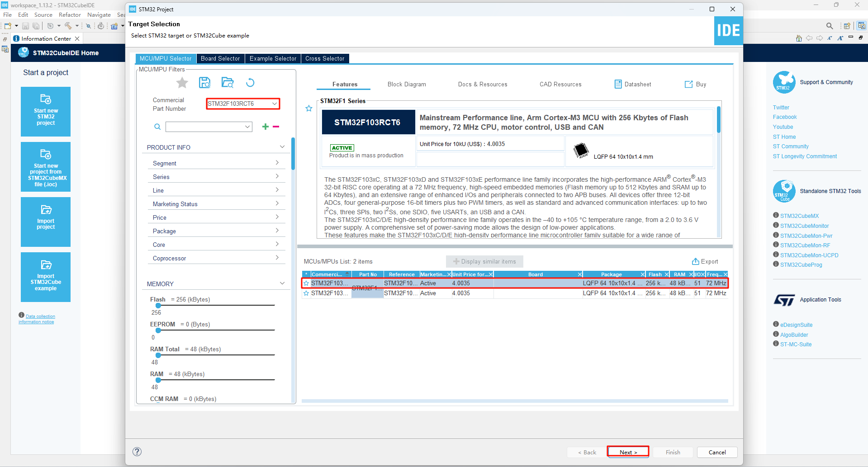Click the Import project tile
Viewport: 868px width, 467px height.
[46, 222]
